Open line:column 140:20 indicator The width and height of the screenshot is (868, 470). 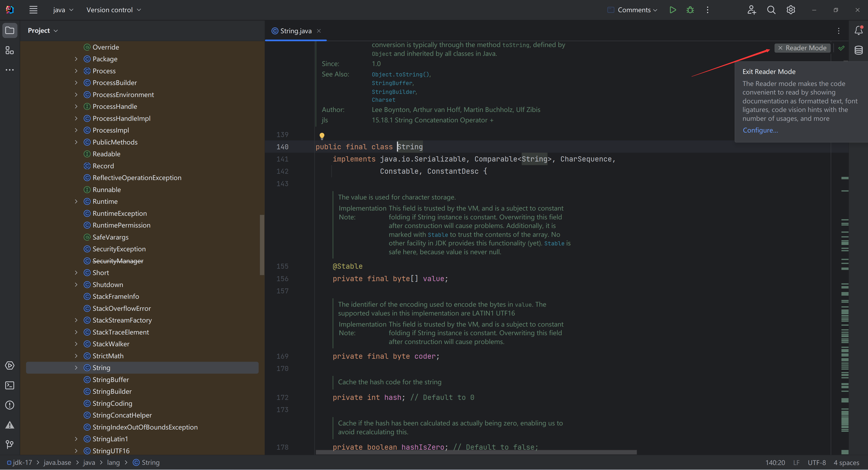coord(775,463)
